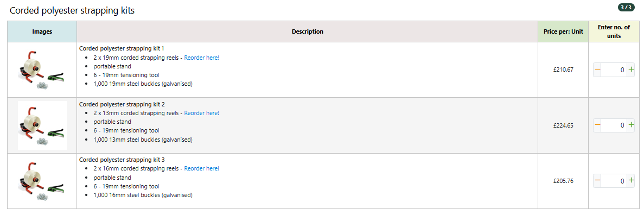Select strapping kit 3 product image
This screenshot has width=644, height=215.
click(x=42, y=181)
